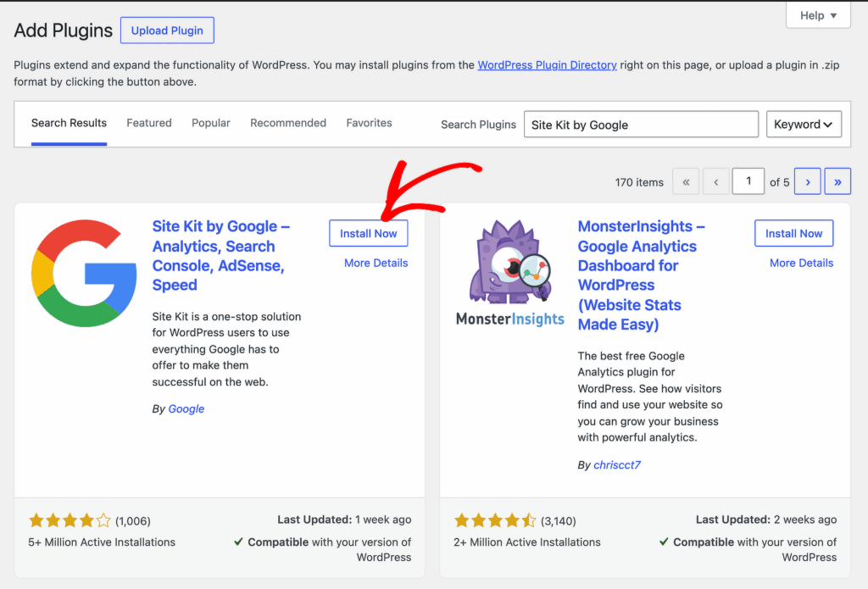Click the Site Kit star rating

pos(70,520)
